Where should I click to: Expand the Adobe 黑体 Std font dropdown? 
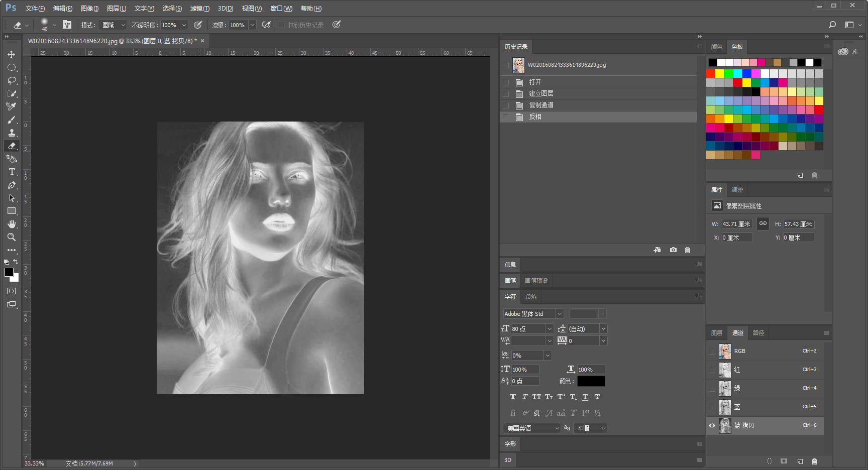(x=559, y=314)
